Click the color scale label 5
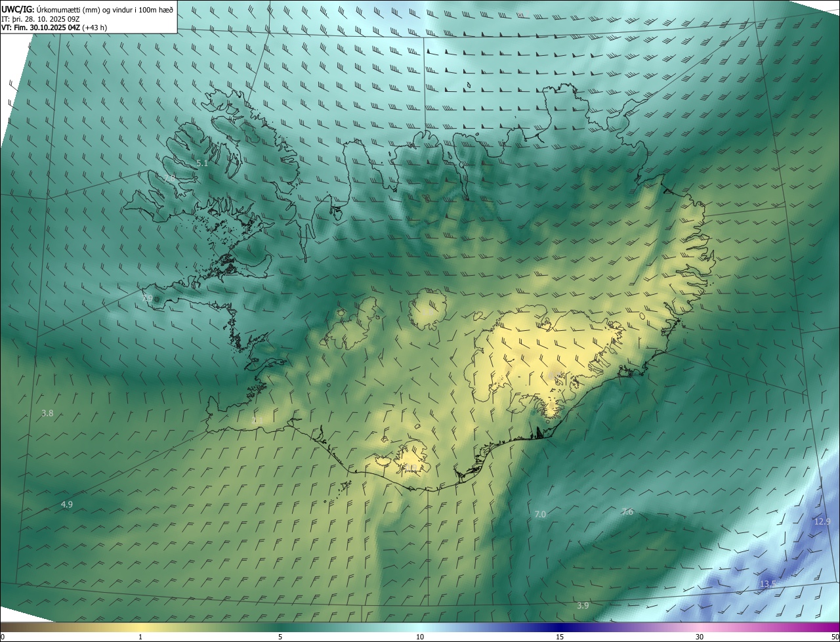840x642 pixels. pyautogui.click(x=280, y=637)
